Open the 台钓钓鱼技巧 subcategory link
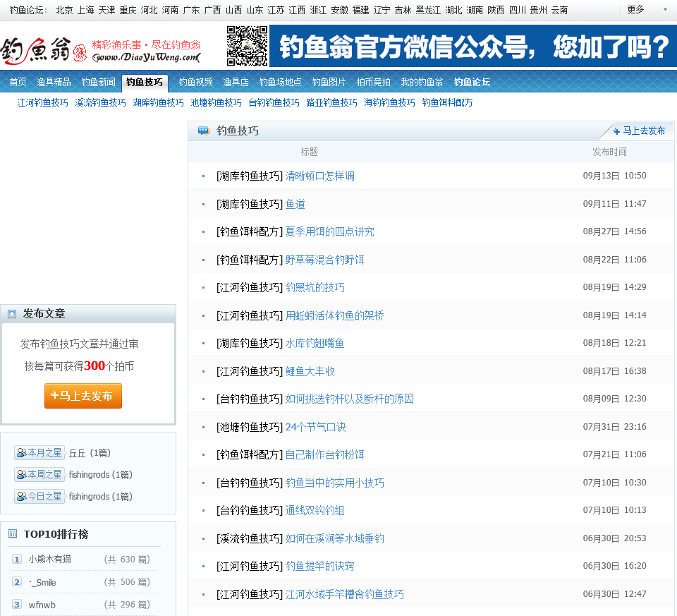This screenshot has width=677, height=616. click(274, 103)
